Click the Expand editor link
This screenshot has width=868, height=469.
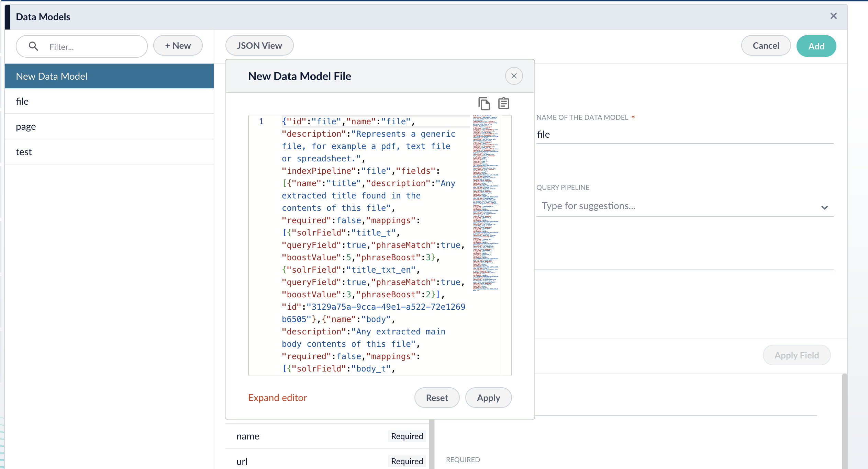277,398
